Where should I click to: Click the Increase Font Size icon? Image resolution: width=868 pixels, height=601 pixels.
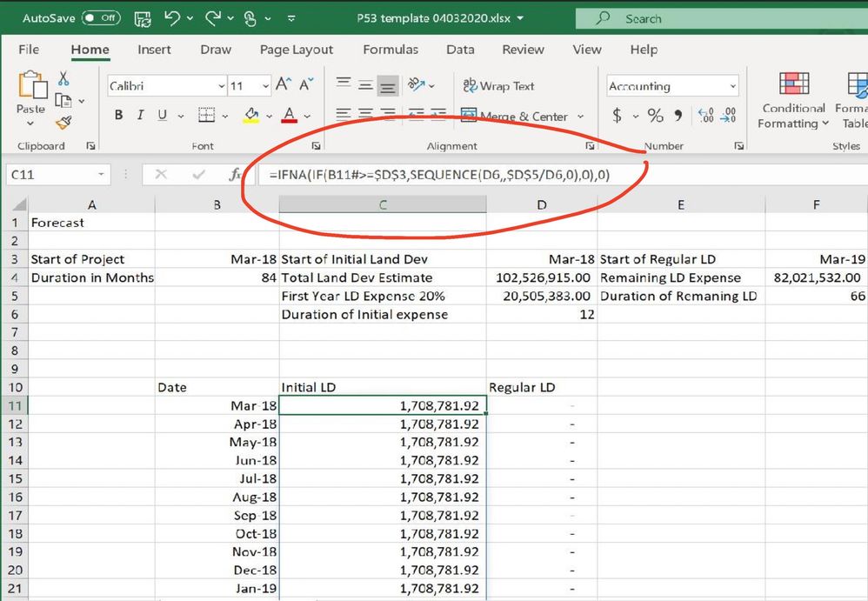point(283,85)
